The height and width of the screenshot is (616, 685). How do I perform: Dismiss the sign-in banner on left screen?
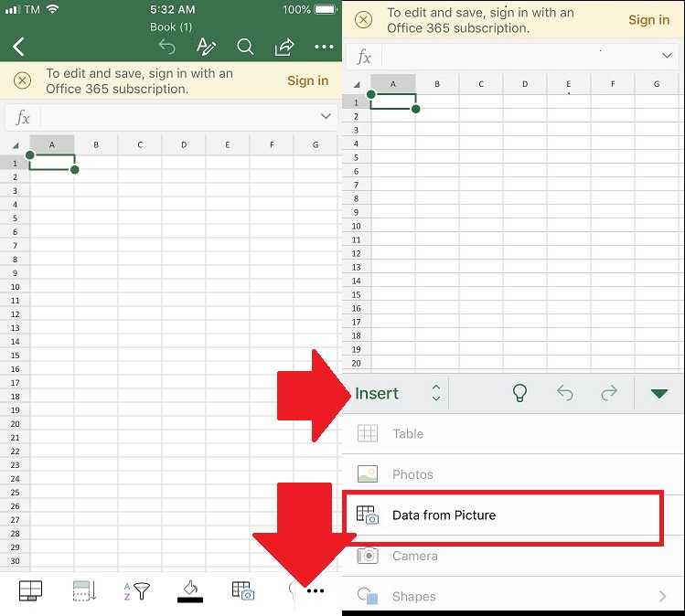point(22,80)
